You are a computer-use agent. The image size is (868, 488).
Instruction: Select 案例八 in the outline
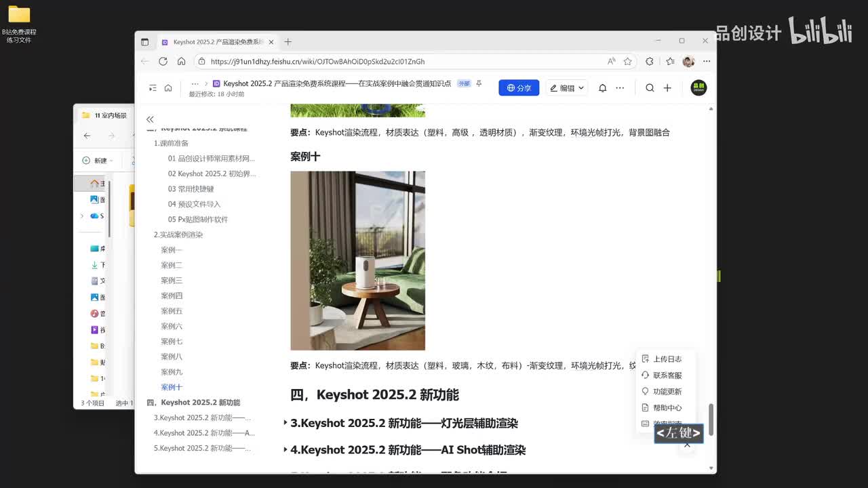(x=172, y=357)
